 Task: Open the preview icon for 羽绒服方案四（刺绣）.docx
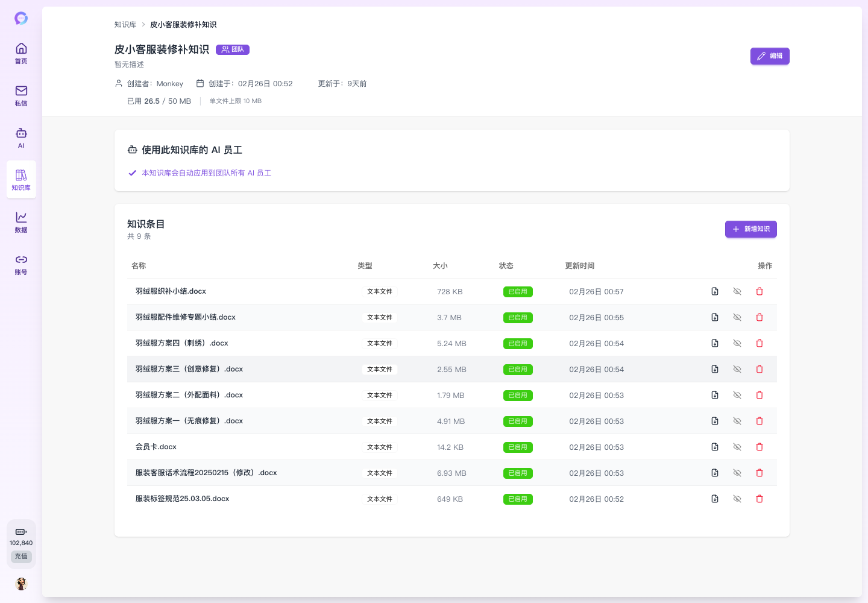point(715,343)
